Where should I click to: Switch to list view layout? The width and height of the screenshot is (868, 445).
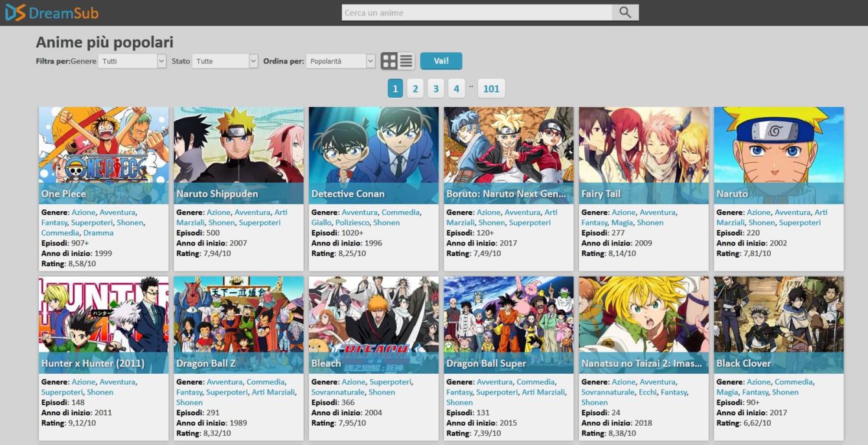(406, 61)
